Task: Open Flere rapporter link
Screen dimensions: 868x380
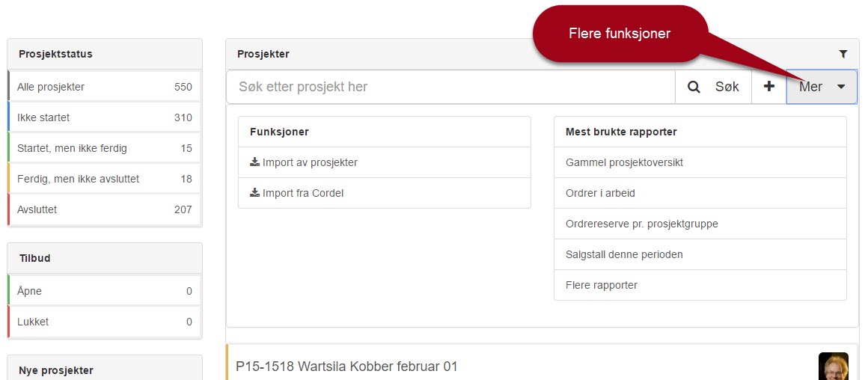Action: click(700, 286)
